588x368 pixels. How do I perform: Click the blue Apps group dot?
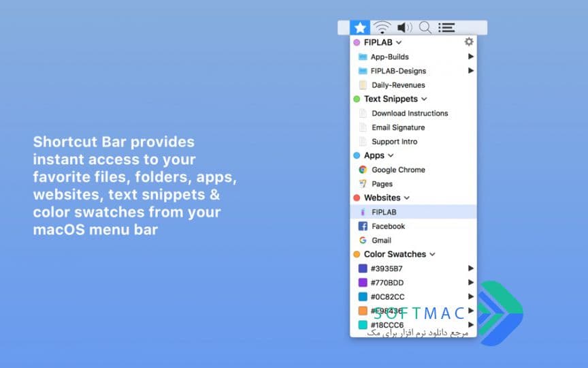click(357, 155)
